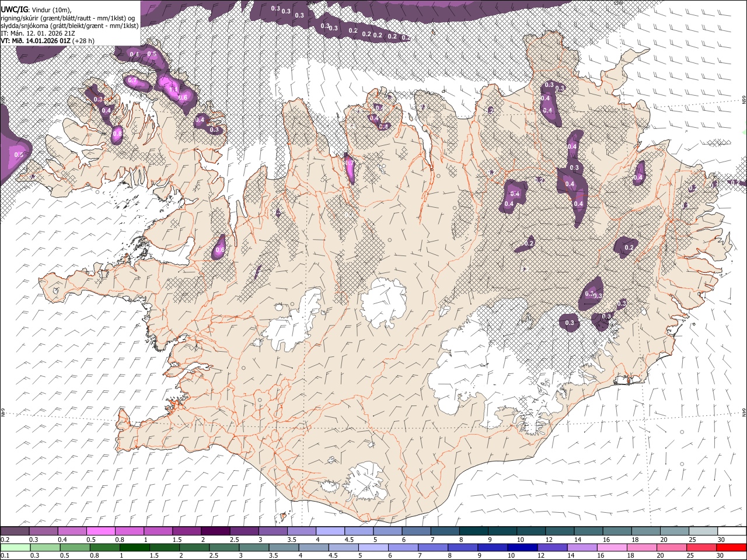Click the 0.8 snowfall value on the map

click(x=117, y=134)
